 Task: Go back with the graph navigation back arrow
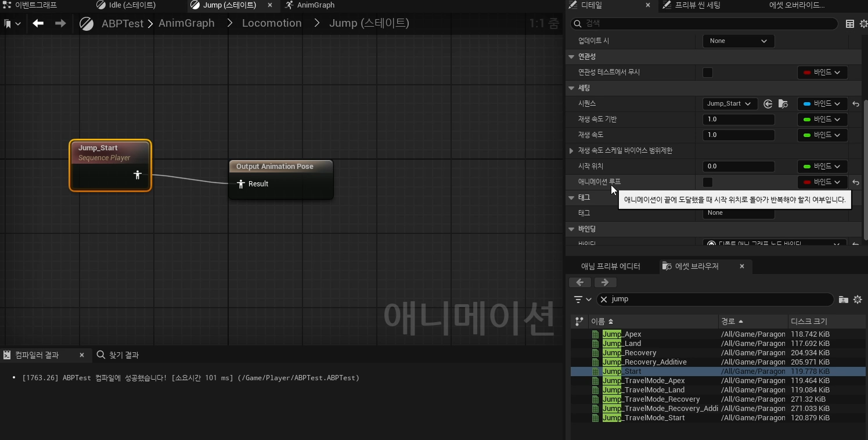[38, 23]
